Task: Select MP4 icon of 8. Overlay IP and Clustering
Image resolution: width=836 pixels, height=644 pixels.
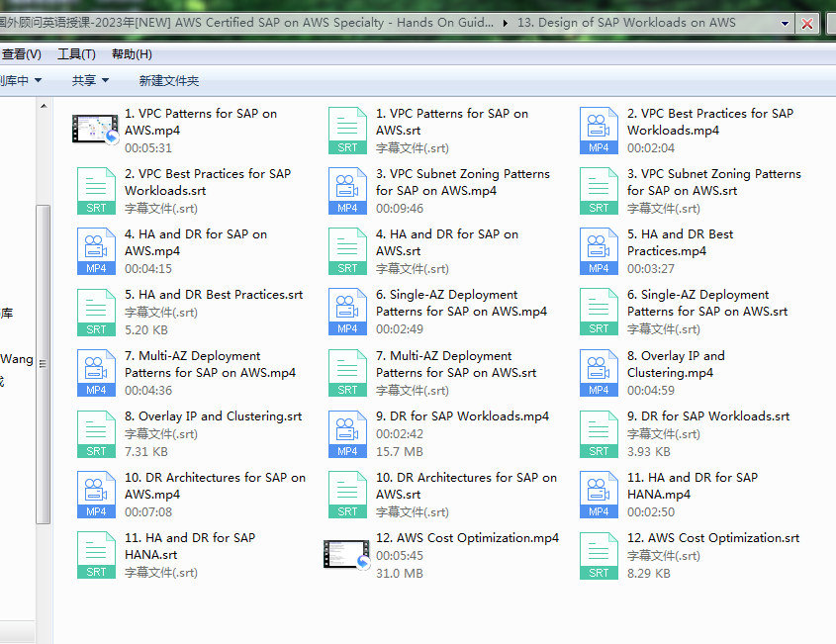Action: (599, 373)
